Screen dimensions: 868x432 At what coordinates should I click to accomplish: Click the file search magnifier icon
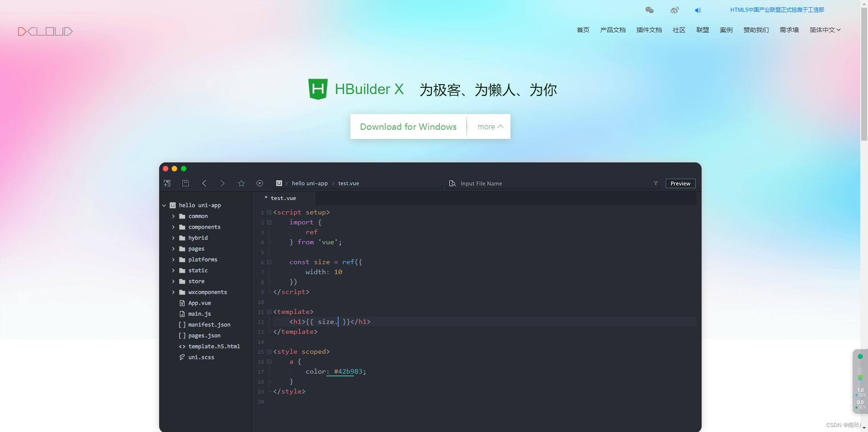coord(452,183)
